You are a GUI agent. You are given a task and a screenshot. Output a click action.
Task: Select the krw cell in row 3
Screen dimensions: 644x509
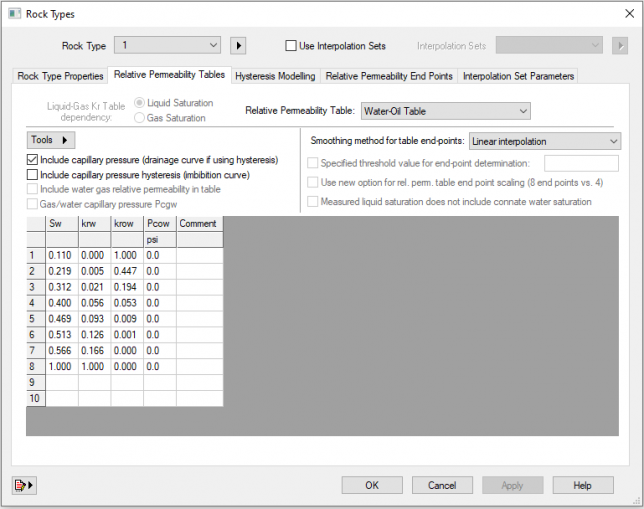[94, 289]
